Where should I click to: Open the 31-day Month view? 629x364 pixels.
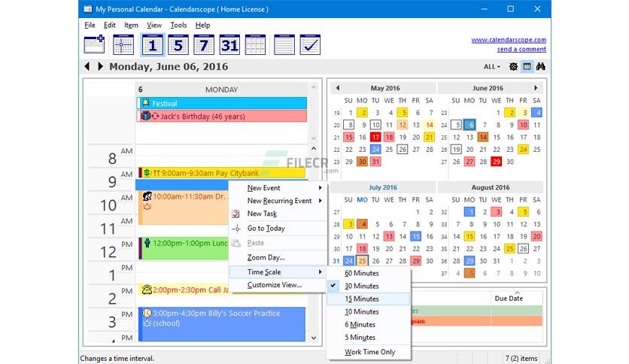[229, 45]
